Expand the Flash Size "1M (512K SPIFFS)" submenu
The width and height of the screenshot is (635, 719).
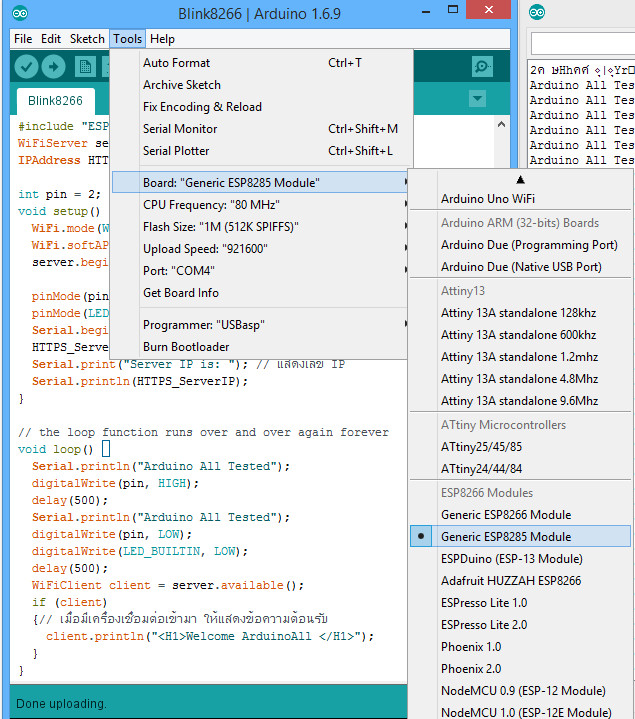260,227
